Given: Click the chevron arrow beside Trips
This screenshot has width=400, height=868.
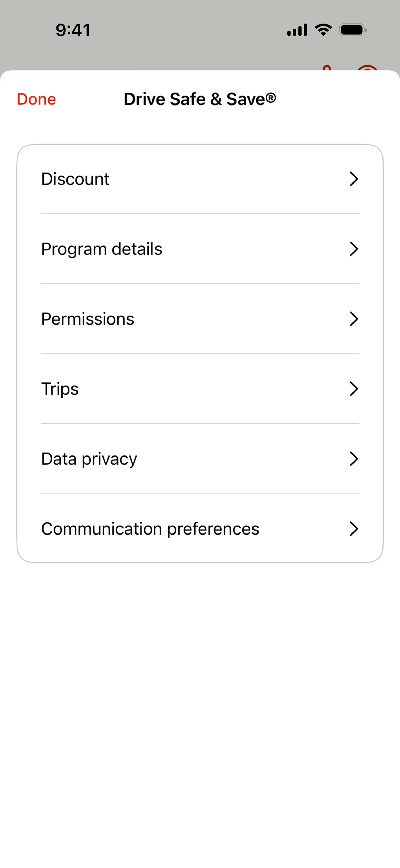Looking at the screenshot, I should click(353, 389).
